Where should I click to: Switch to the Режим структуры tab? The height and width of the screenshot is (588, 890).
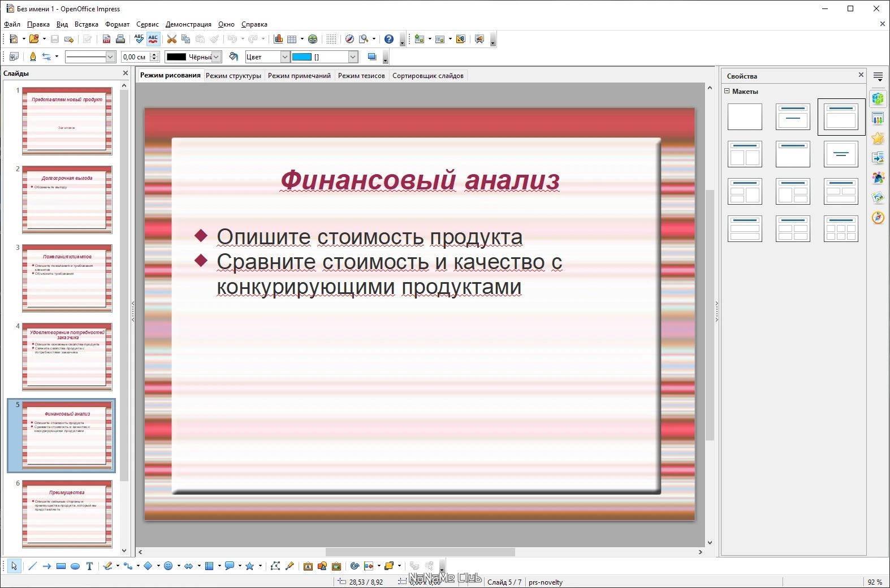[x=234, y=76]
